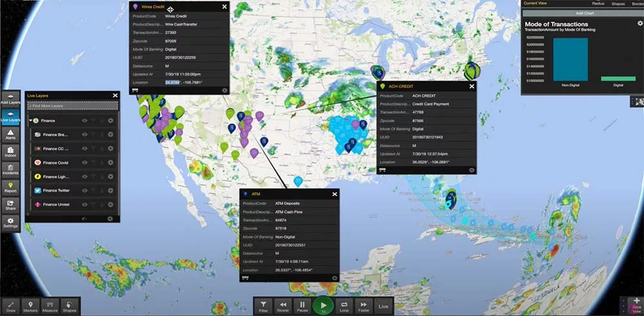This screenshot has height=316, width=644.
Task: Toggle visibility of Finance Ligh... layer
Action: pos(84,176)
